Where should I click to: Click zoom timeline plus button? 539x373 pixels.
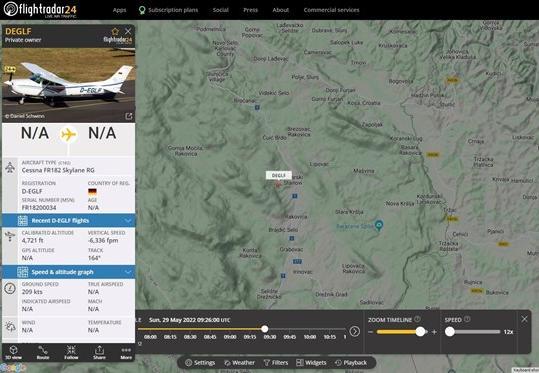coord(434,332)
